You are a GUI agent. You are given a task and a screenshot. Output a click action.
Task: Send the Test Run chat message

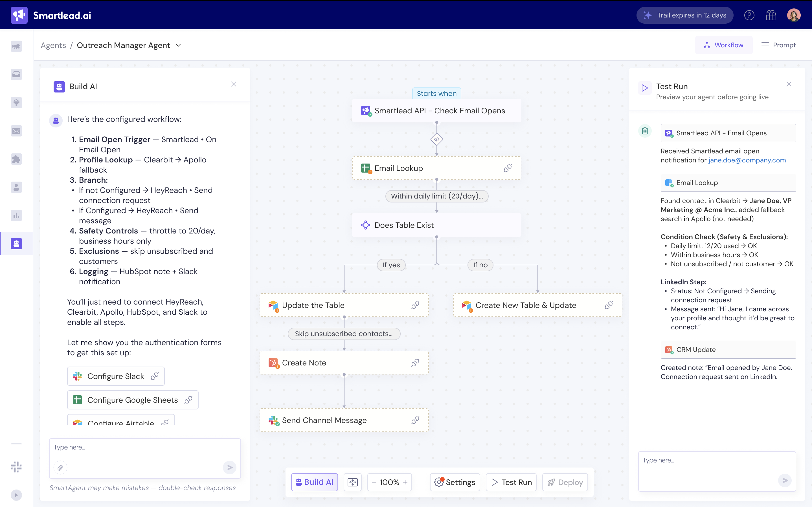[785, 480]
